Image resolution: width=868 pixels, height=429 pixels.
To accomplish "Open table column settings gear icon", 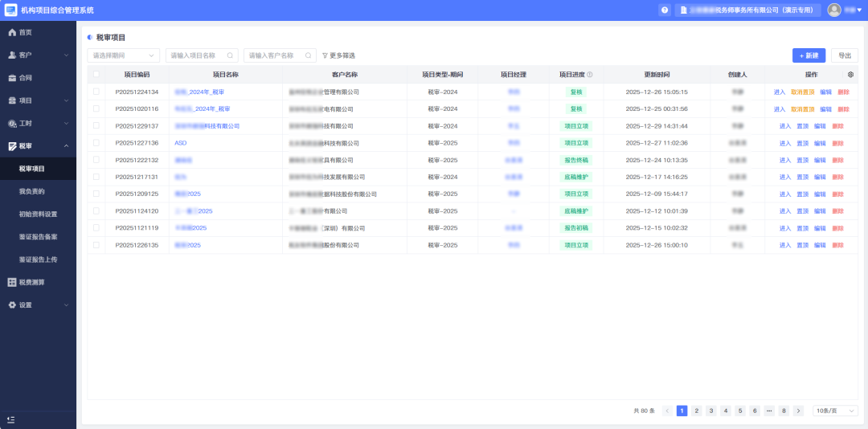I will (851, 75).
